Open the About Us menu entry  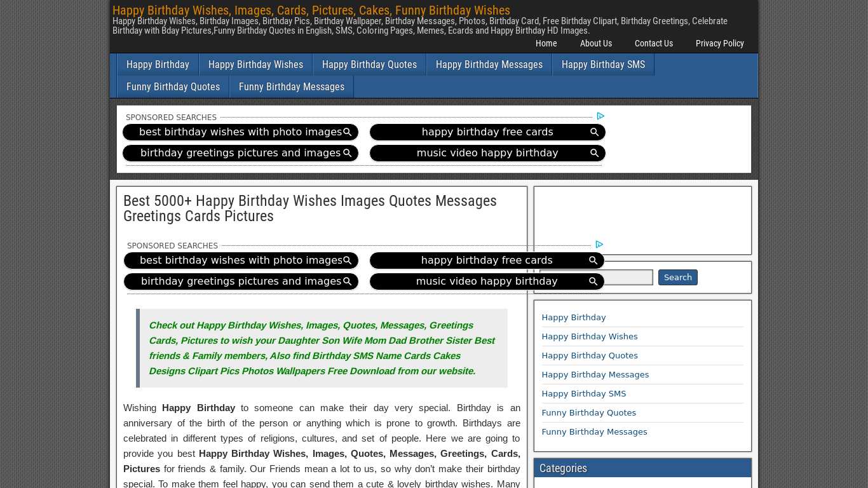(x=595, y=43)
